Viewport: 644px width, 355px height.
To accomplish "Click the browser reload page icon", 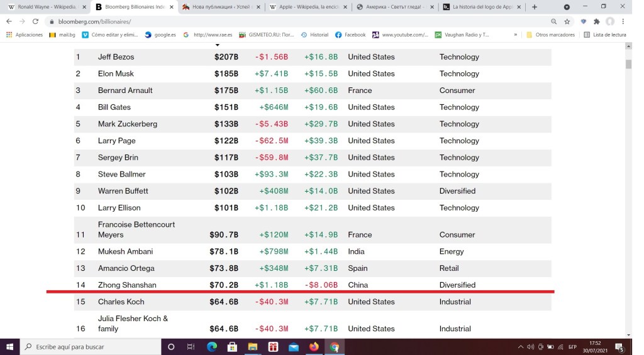I will click(35, 21).
